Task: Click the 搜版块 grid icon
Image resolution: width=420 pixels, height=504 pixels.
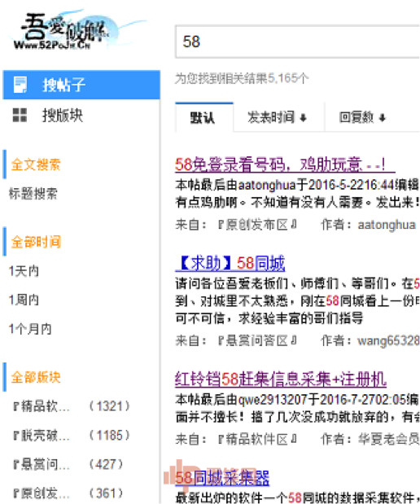Action: pyautogui.click(x=20, y=115)
